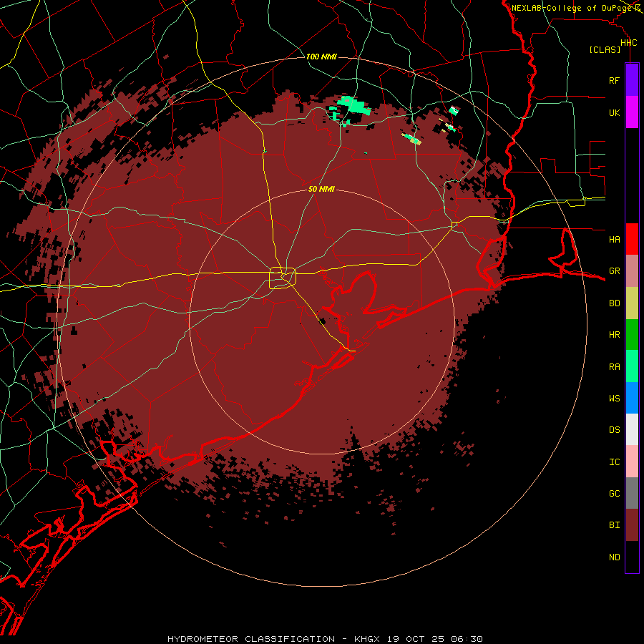Click the purple RF legend color swatch
644x644 pixels.
click(x=632, y=80)
